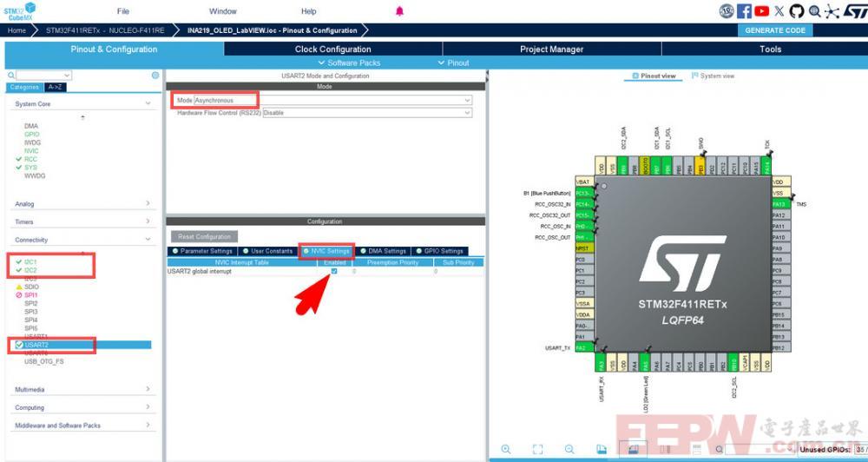Switch to Clock Configuration tab

click(332, 49)
